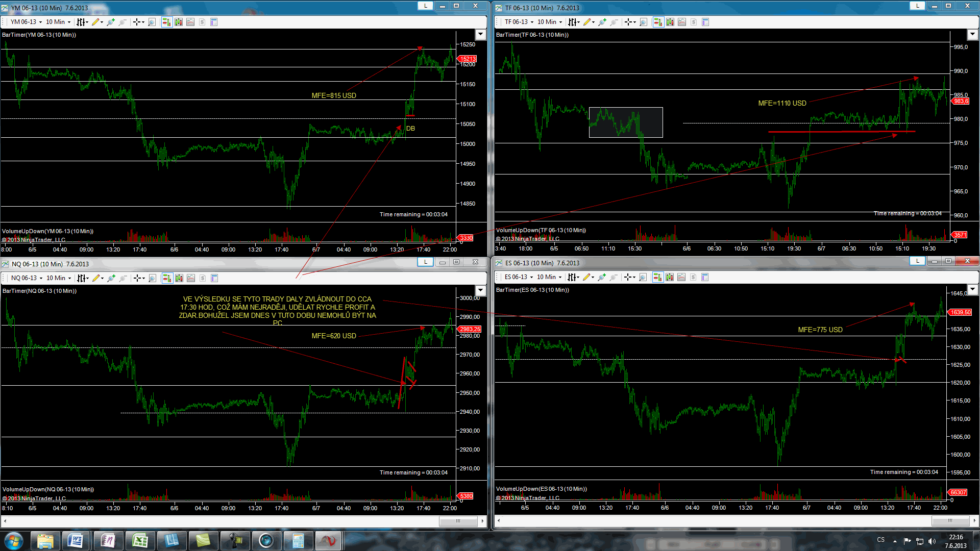Toggle link button L on NQ window
The image size is (980, 551).
pyautogui.click(x=425, y=262)
